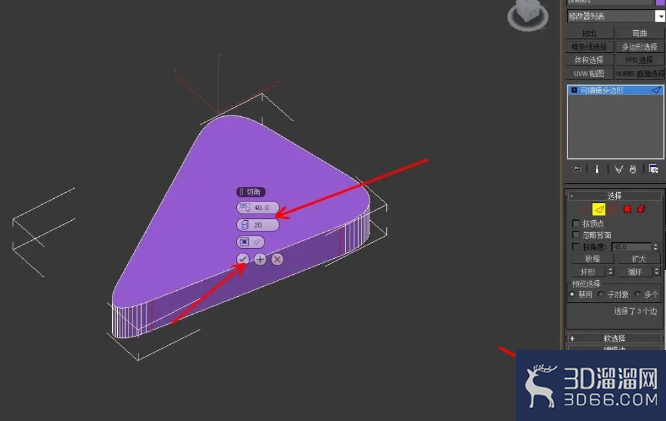The height and width of the screenshot is (421, 666).
Task: Click the 多边形选择 modifier button
Action: coord(640,47)
